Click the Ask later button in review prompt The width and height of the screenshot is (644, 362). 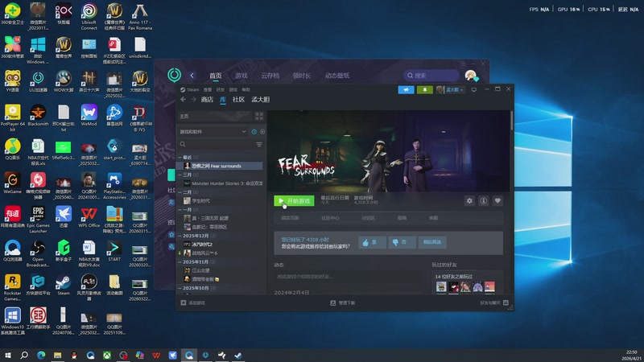pyautogui.click(x=432, y=242)
